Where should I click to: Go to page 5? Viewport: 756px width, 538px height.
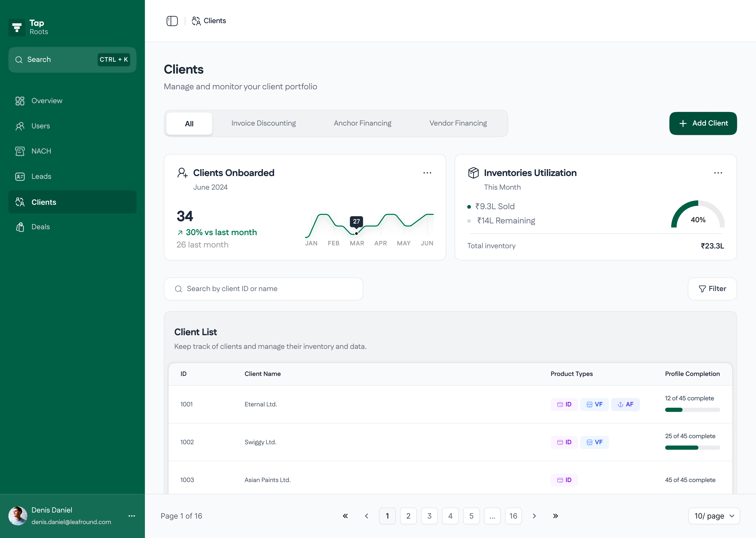471,516
